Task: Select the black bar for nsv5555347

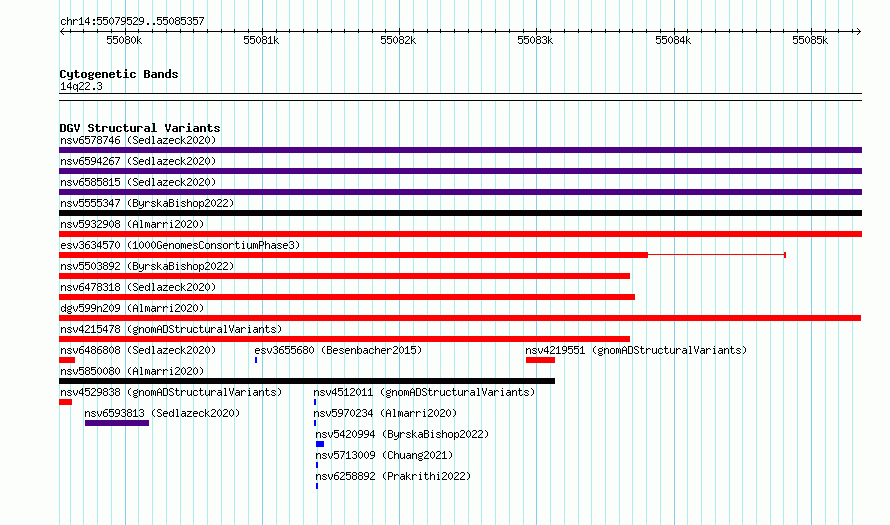Action: click(460, 213)
